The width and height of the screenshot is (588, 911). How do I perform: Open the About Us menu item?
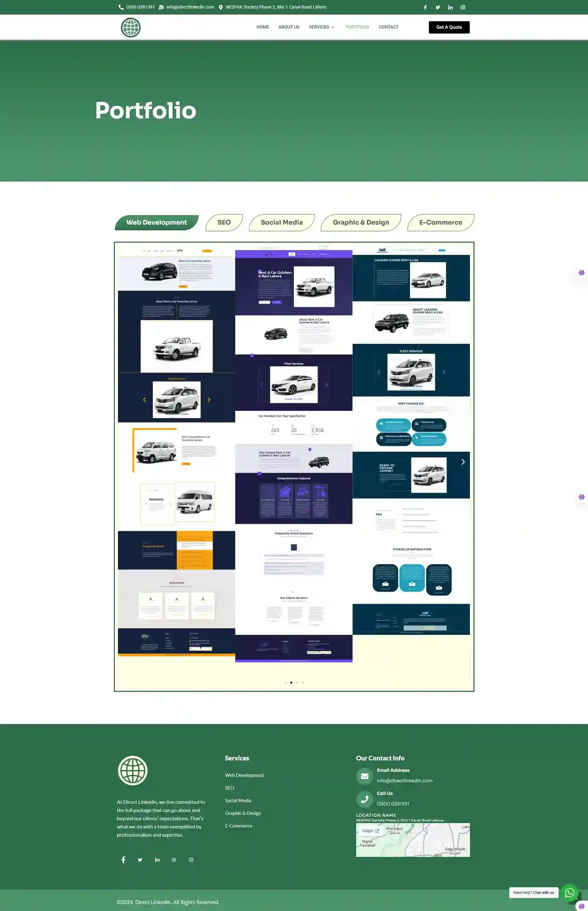pyautogui.click(x=288, y=27)
